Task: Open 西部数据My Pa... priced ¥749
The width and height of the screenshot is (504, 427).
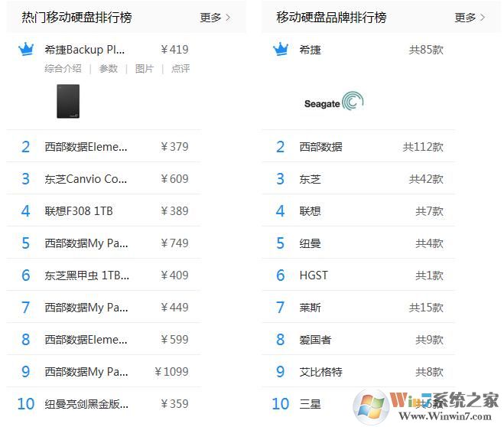Action: [86, 243]
